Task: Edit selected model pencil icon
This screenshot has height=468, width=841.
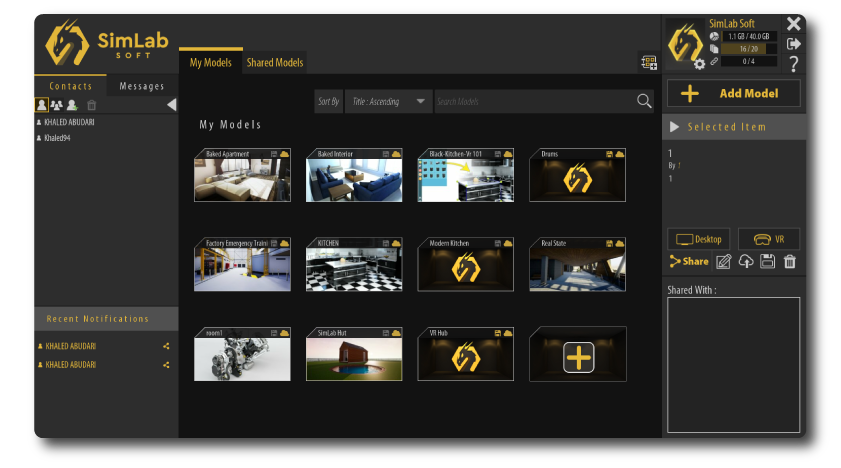Action: click(724, 262)
